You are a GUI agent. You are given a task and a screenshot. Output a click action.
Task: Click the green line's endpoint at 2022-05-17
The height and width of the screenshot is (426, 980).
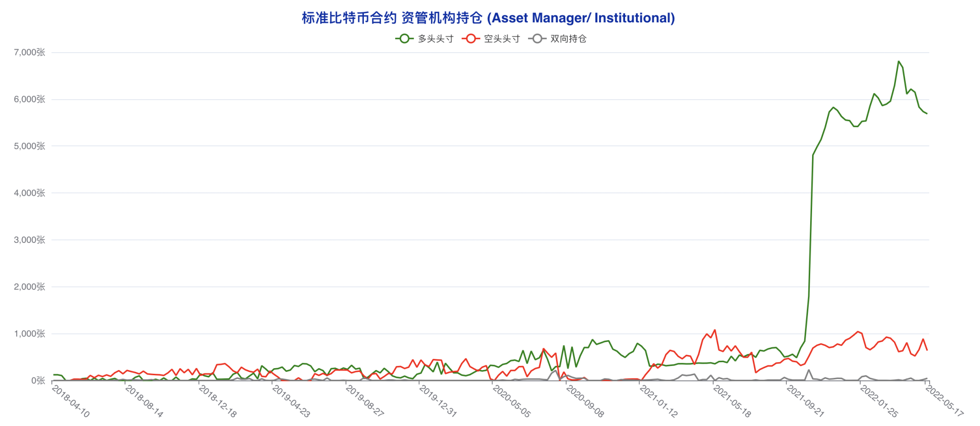coord(927,113)
